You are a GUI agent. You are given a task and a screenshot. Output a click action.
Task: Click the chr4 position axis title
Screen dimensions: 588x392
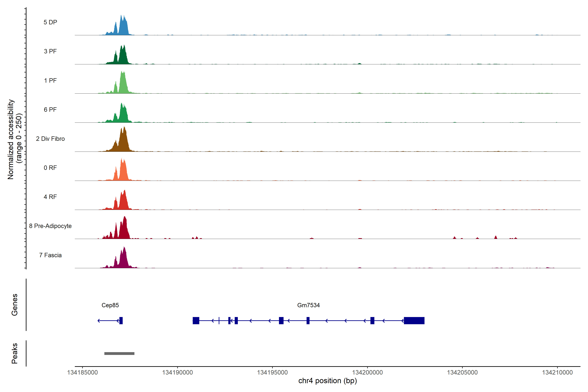pos(327,381)
